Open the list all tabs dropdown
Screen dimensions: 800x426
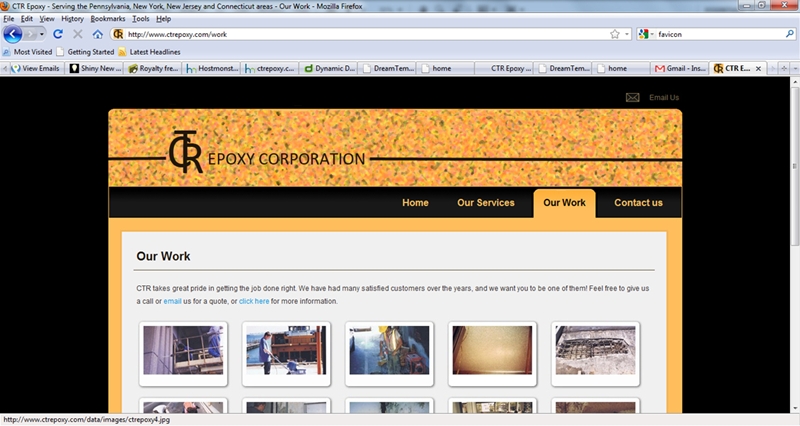coord(795,68)
